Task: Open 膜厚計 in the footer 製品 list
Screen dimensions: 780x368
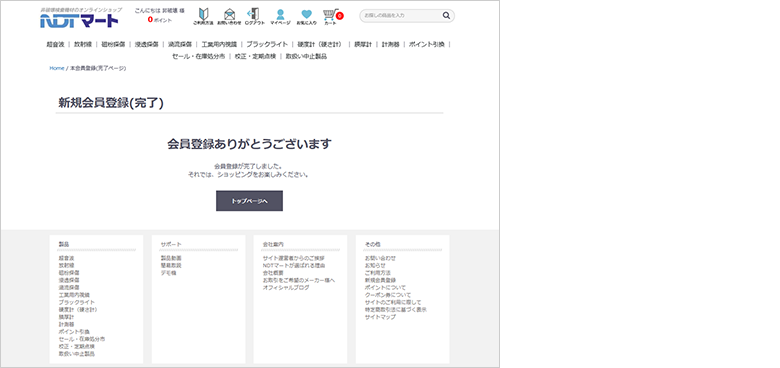Action: (66, 317)
